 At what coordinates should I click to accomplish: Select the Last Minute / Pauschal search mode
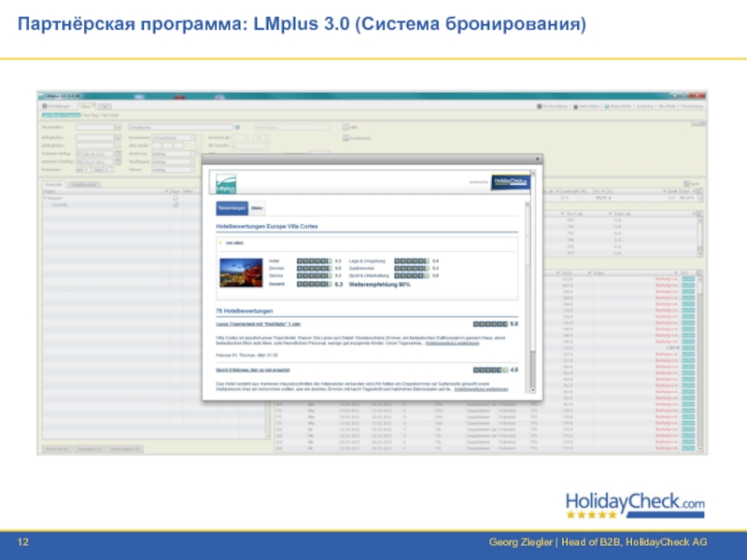[61, 115]
